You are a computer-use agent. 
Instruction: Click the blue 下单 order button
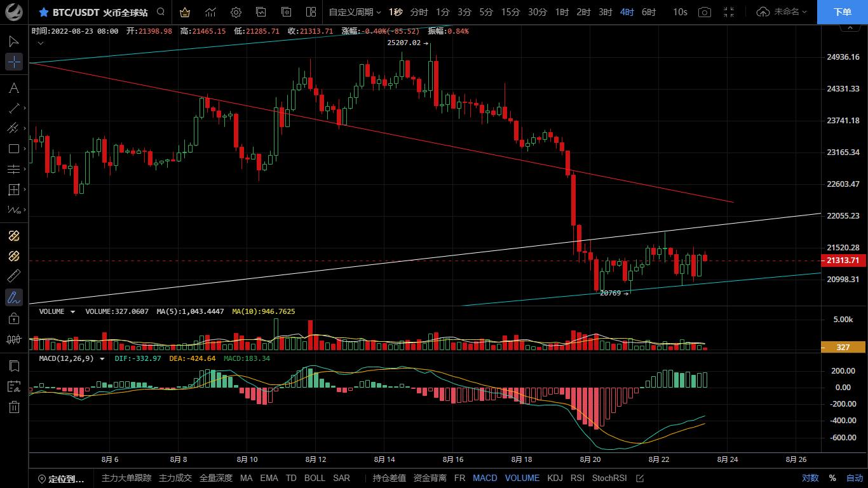(843, 12)
